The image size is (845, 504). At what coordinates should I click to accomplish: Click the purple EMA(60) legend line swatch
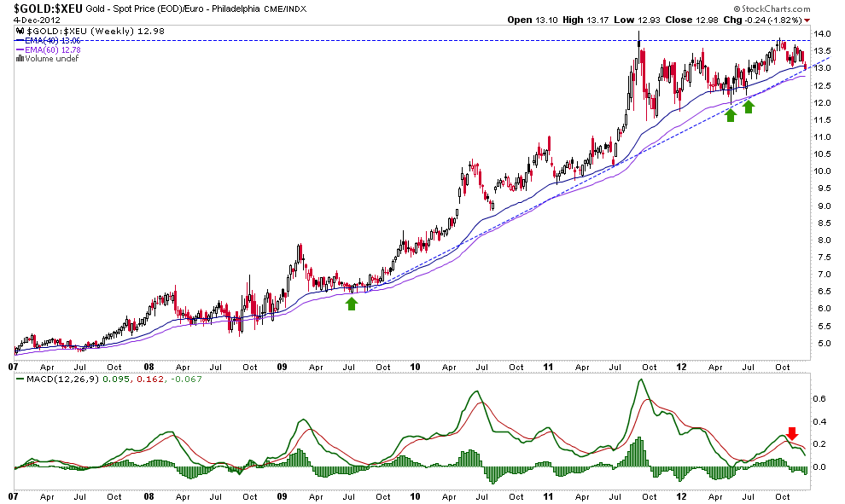click(x=20, y=49)
